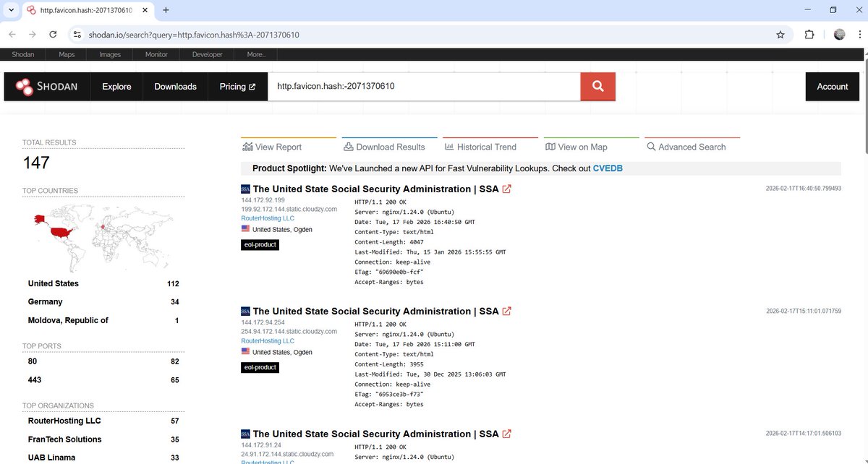The width and height of the screenshot is (868, 464).
Task: Filter by Moldova, Republic of
Action: coord(68,320)
